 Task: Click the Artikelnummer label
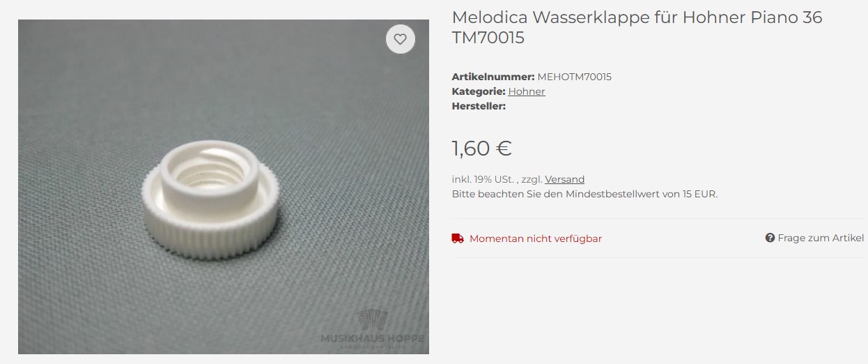(x=493, y=77)
